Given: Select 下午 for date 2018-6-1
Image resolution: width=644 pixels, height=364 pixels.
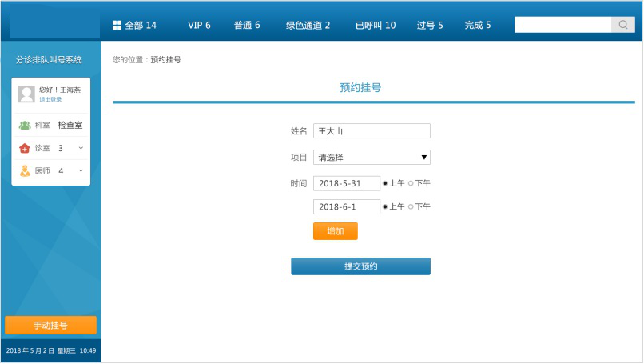Looking at the screenshot, I should point(411,206).
